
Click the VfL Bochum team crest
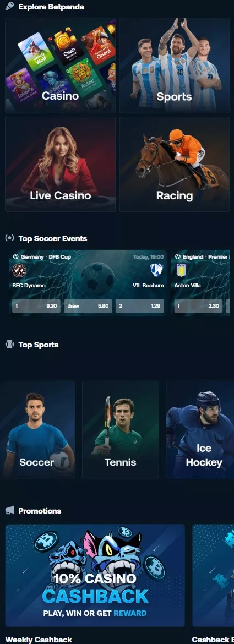pos(156,270)
